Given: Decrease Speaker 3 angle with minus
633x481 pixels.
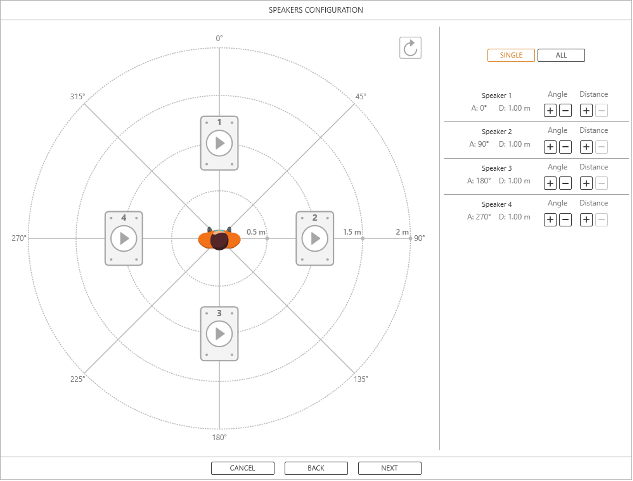Looking at the screenshot, I should [x=565, y=183].
